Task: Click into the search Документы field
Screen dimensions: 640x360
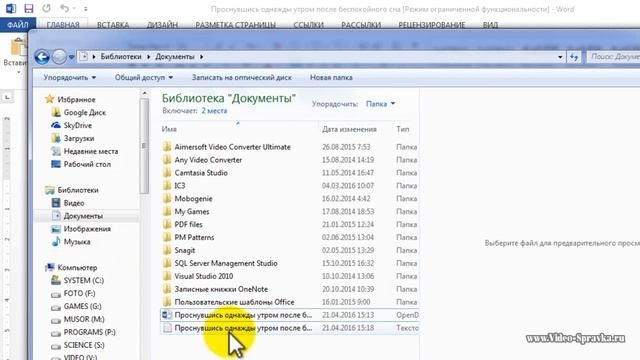Action: [613, 57]
